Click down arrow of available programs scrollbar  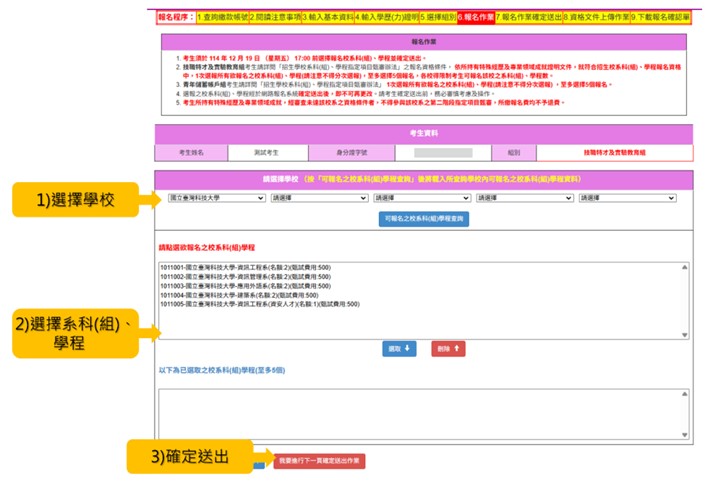(x=684, y=334)
